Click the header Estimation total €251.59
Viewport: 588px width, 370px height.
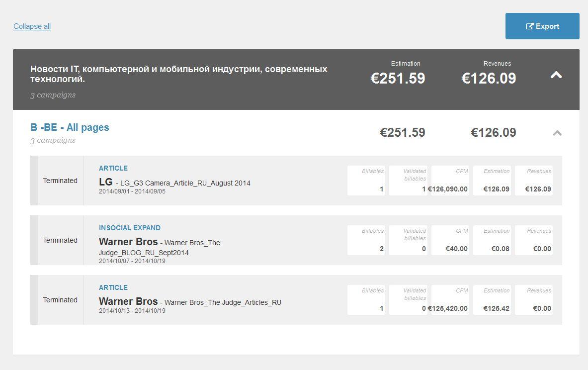(398, 78)
